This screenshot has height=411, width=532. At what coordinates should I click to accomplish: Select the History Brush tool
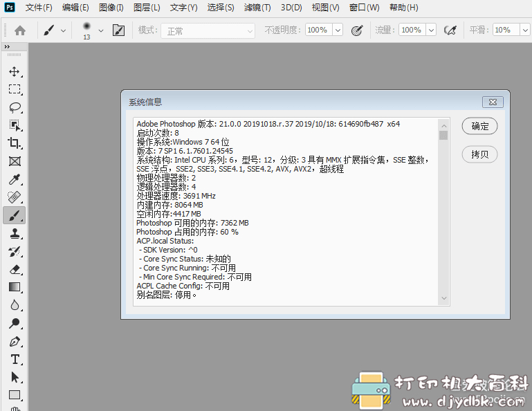coord(15,251)
